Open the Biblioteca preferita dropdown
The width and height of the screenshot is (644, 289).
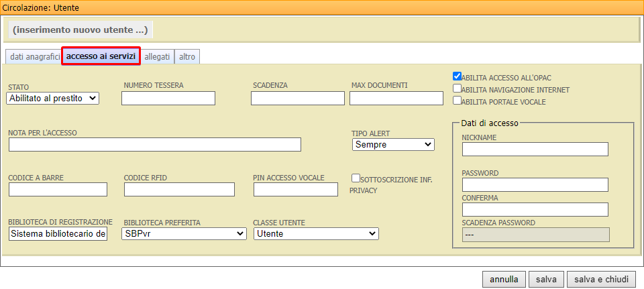(x=184, y=233)
